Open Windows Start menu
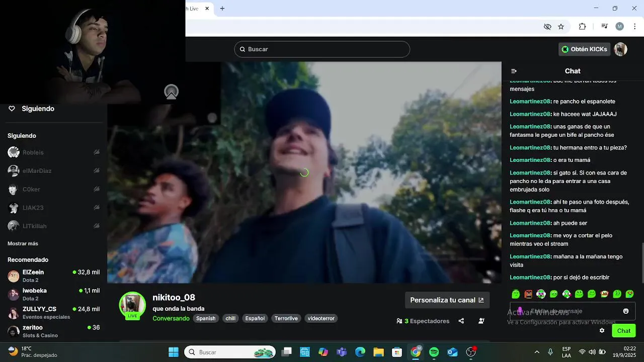 [x=174, y=352]
